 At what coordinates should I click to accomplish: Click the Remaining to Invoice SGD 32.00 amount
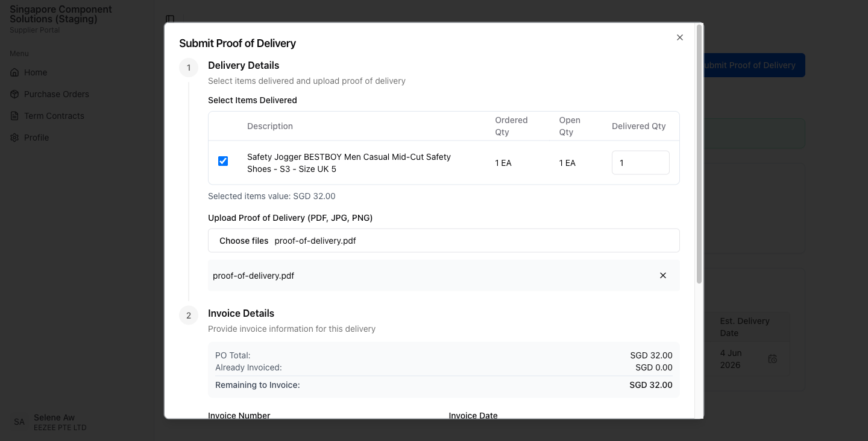coord(651,385)
